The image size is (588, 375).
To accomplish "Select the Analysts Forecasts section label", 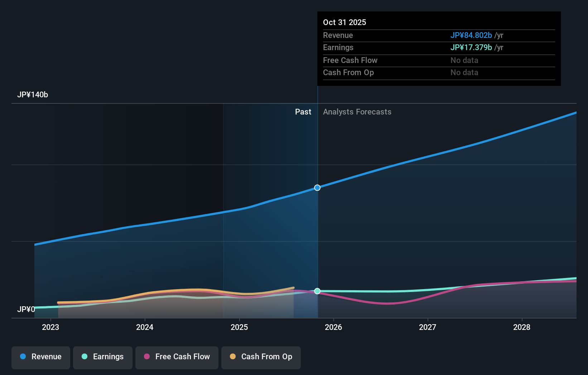I will coord(357,112).
